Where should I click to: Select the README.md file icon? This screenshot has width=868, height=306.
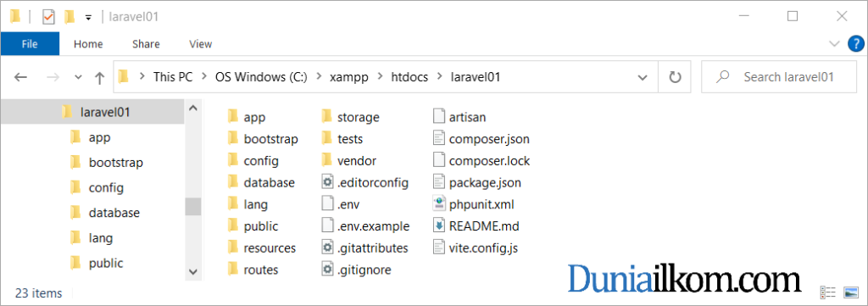click(438, 225)
